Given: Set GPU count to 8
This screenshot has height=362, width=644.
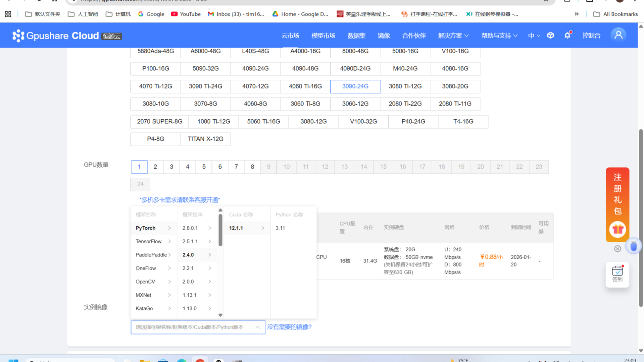Looking at the screenshot, I should [x=252, y=167].
